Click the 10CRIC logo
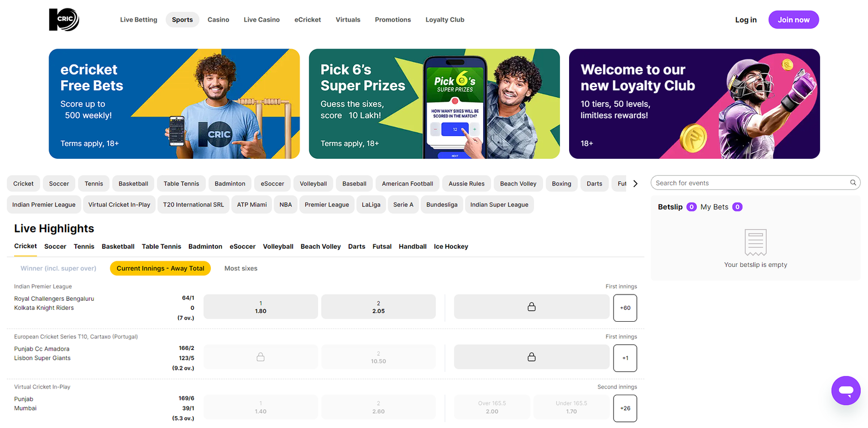868x428 pixels. click(x=64, y=20)
